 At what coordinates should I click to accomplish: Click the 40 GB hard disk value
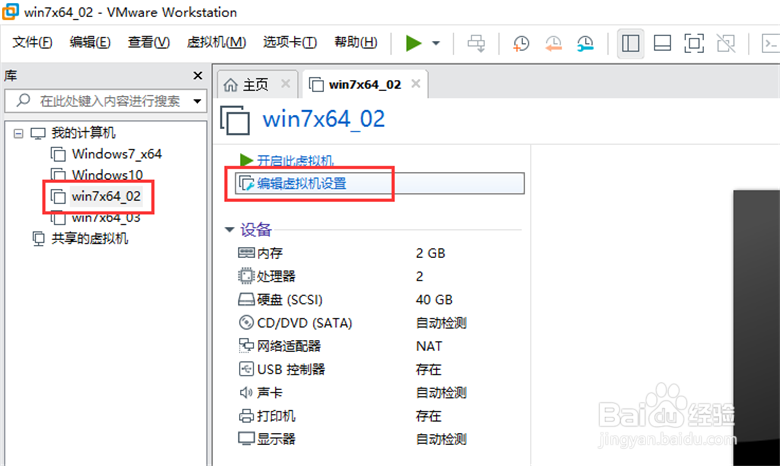(x=434, y=300)
